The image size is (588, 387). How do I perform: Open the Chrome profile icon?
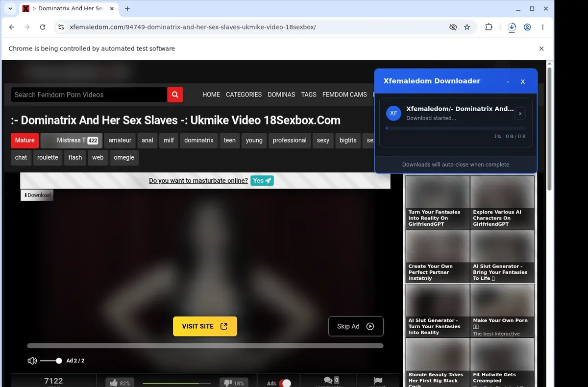(x=527, y=27)
